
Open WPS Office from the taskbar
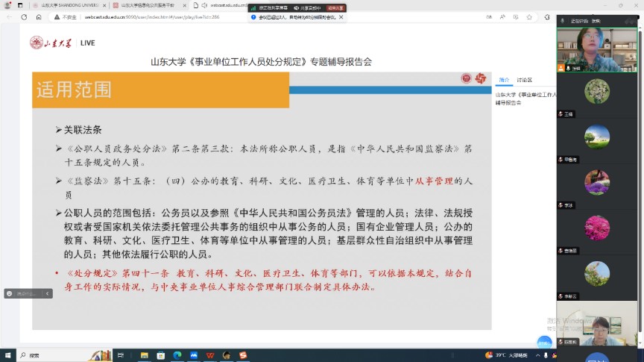click(210, 355)
